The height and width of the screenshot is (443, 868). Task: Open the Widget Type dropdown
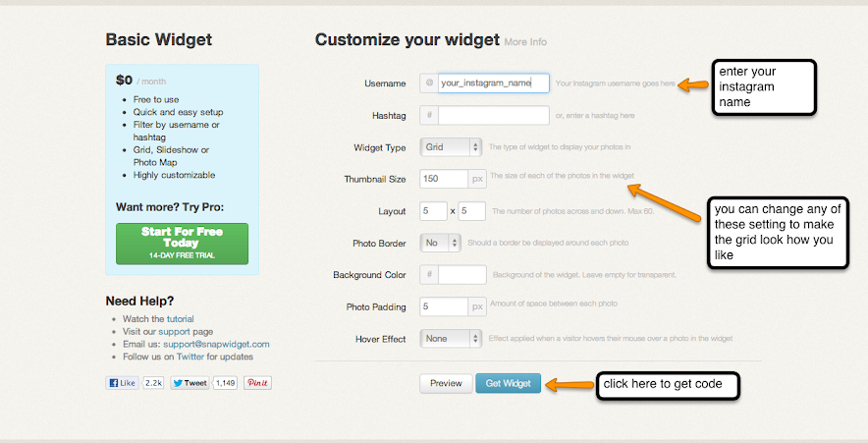(451, 147)
